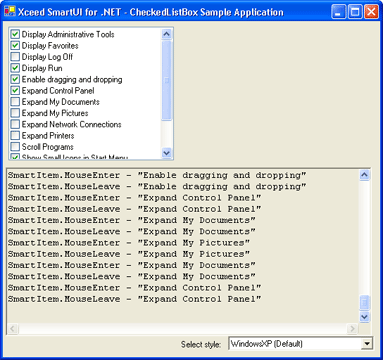Open the Select style dropdown arrow
This screenshot has width=383, height=360.
(x=367, y=343)
